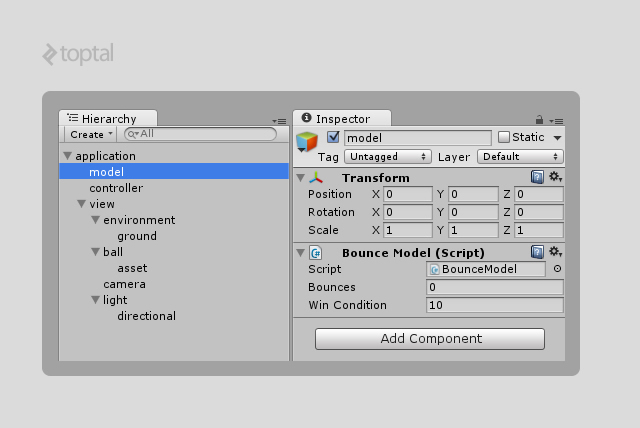The width and height of the screenshot is (640, 428).
Task: Toggle the model active checkbox
Action: pos(334,137)
